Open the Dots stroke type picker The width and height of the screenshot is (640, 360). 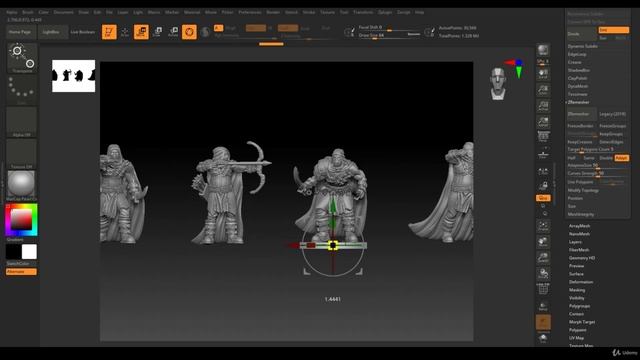22,90
